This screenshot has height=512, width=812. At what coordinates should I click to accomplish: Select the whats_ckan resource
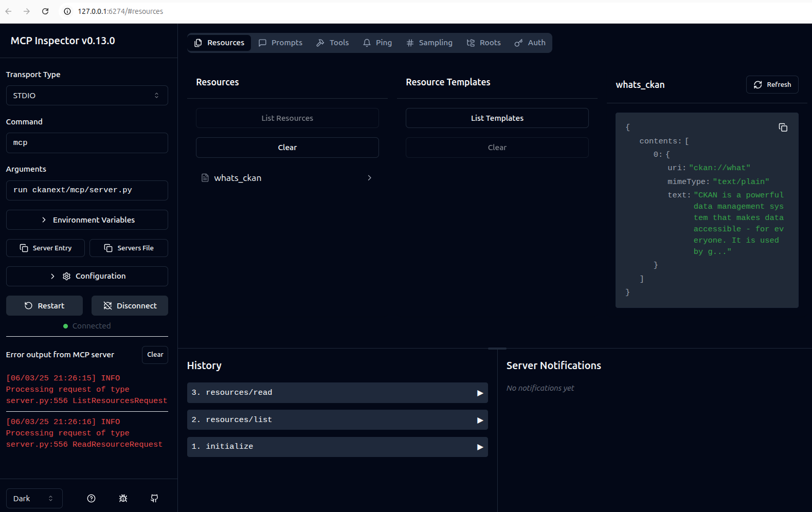[x=287, y=178]
